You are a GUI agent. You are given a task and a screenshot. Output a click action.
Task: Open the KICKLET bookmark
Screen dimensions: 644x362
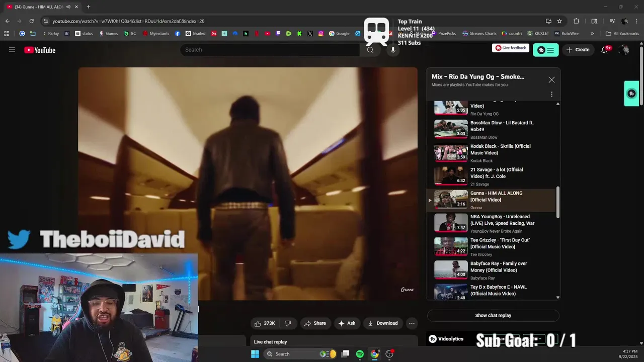(x=538, y=34)
